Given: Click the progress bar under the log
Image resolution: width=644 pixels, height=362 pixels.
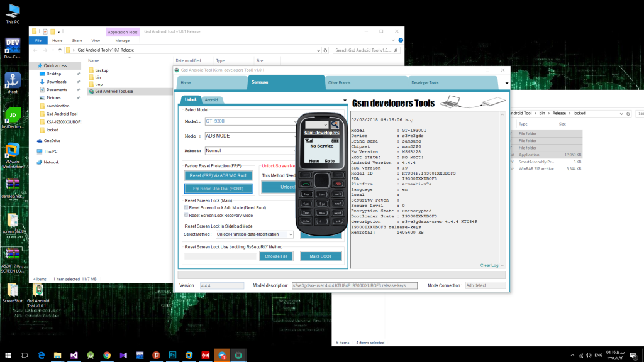Looking at the screenshot, I should coord(341,275).
